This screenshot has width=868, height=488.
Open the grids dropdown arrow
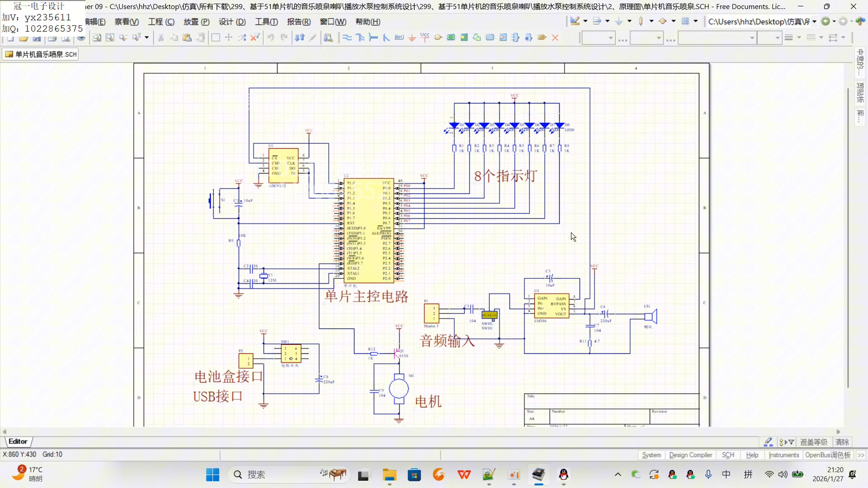coord(695,21)
